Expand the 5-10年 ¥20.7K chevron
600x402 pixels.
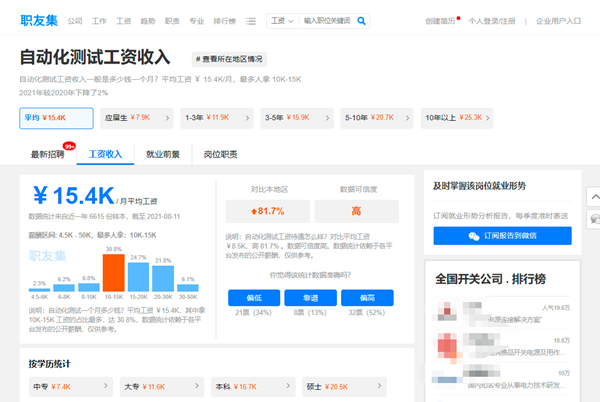(407, 118)
